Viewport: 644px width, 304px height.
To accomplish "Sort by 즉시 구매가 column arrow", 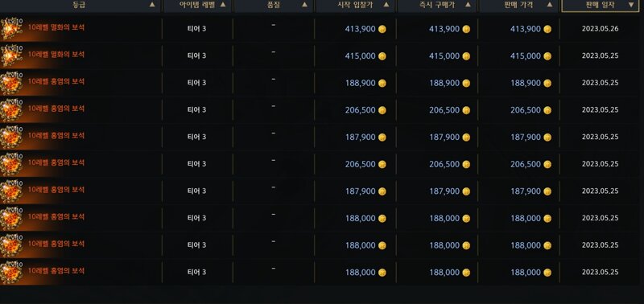I will (x=468, y=5).
